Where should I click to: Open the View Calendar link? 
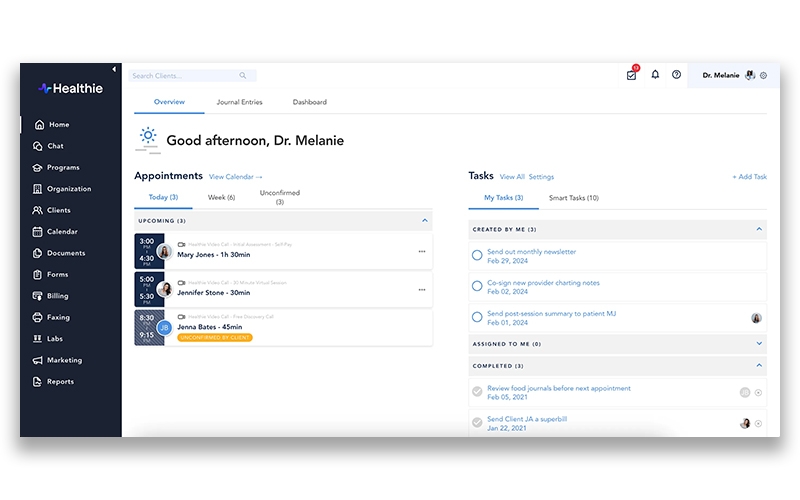point(236,177)
